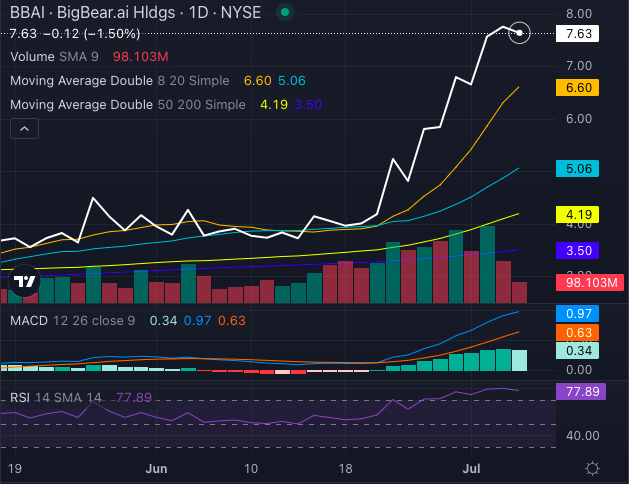Click the Jun date label on time axis
The image size is (629, 484).
156,469
